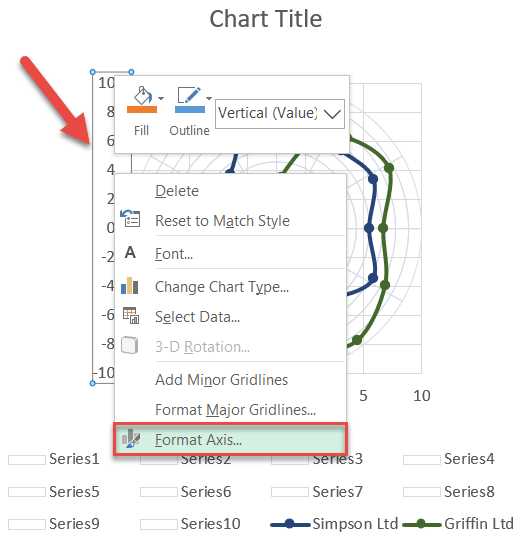Click the Griffin Ltd legend entry
This screenshot has height=541, width=529.
click(458, 524)
